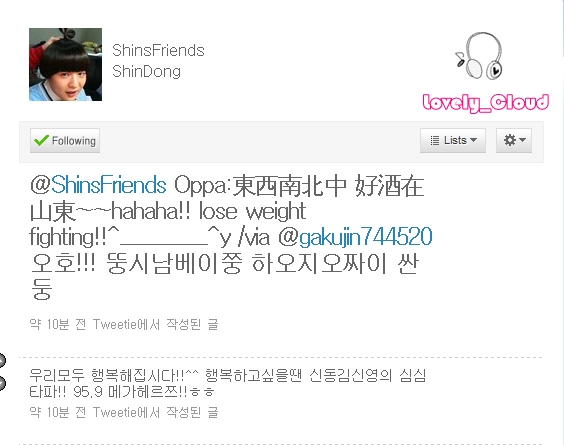Toggle the Following button

pyautogui.click(x=65, y=141)
